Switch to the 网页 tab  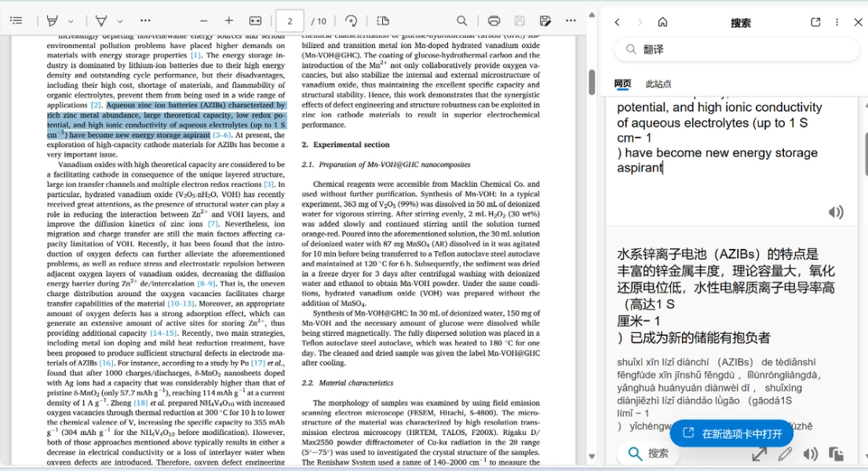tap(623, 83)
